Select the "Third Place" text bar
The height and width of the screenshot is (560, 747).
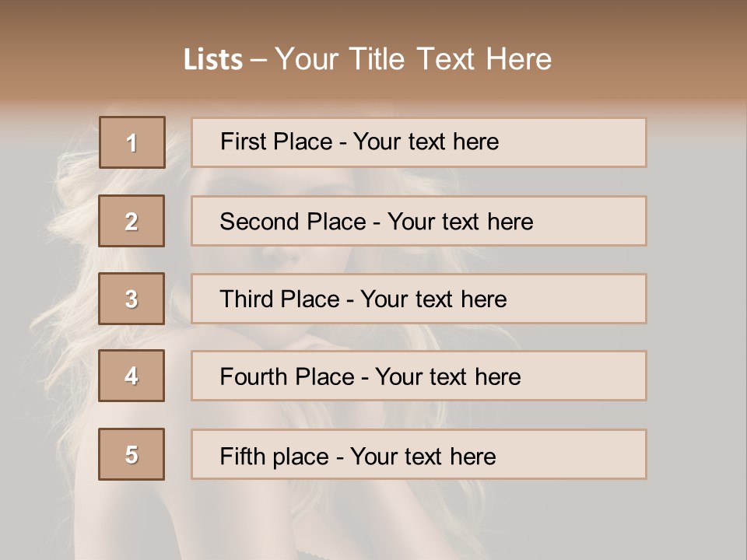[419, 299]
